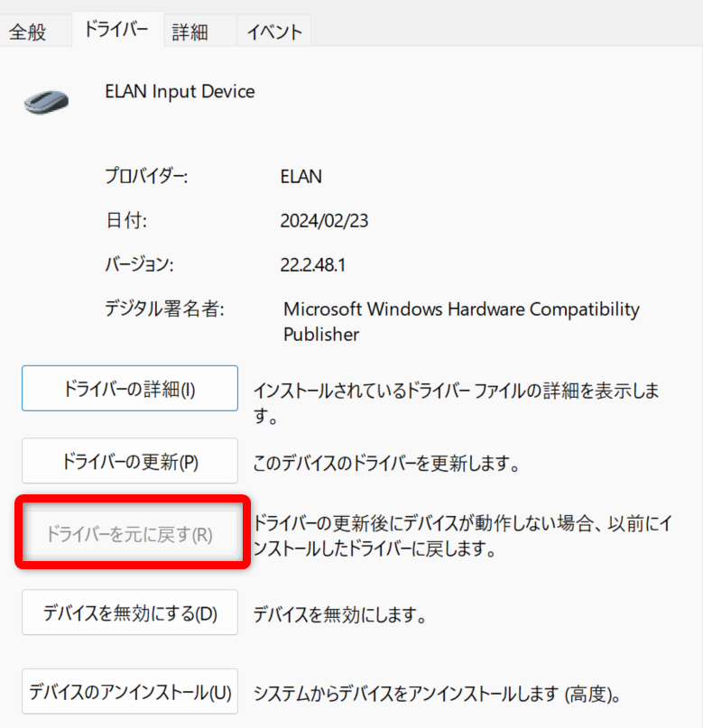The image size is (703, 728).
Task: Click the このデバイスのドライバーを更新します text
Action: coord(386,465)
